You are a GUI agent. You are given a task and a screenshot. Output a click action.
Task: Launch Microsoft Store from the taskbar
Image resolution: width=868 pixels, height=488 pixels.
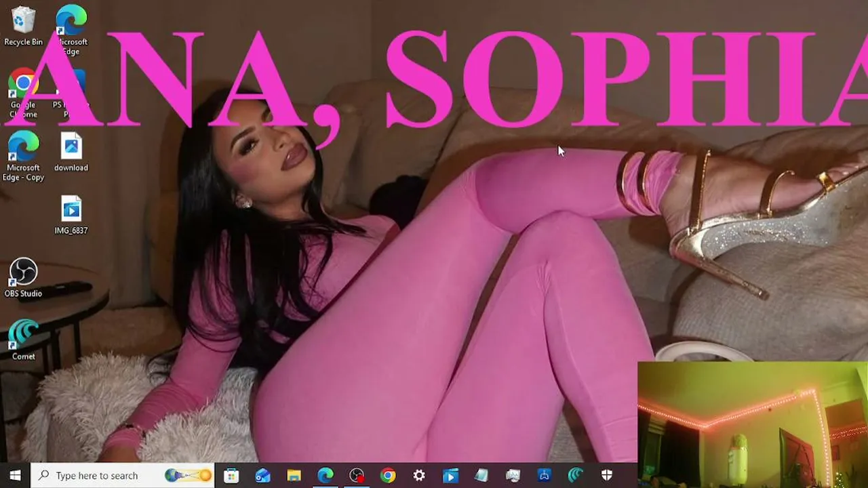pos(231,476)
